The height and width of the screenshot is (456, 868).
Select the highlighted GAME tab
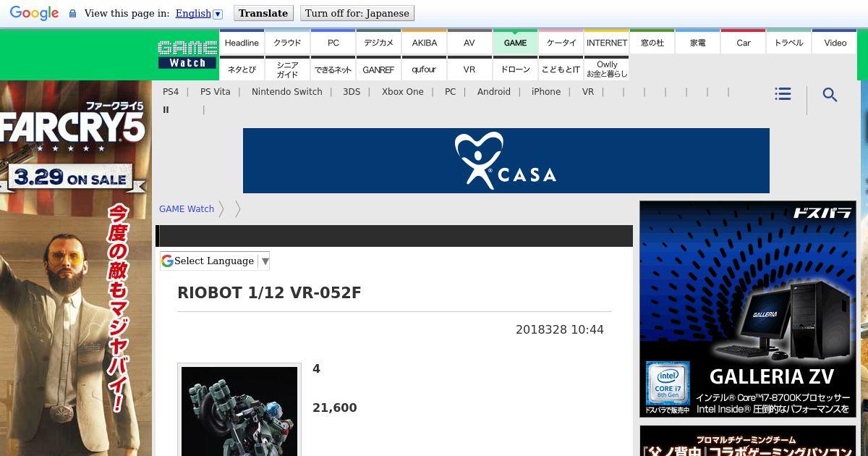point(515,42)
